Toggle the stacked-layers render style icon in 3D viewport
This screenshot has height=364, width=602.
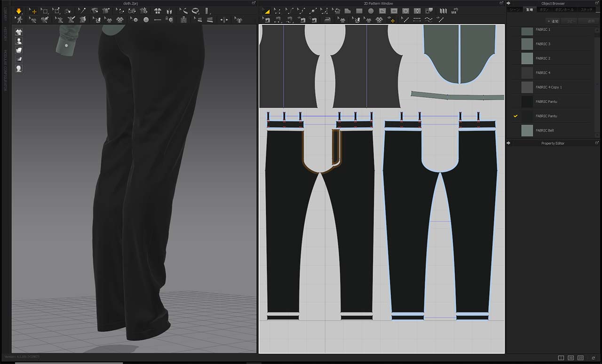(19, 50)
